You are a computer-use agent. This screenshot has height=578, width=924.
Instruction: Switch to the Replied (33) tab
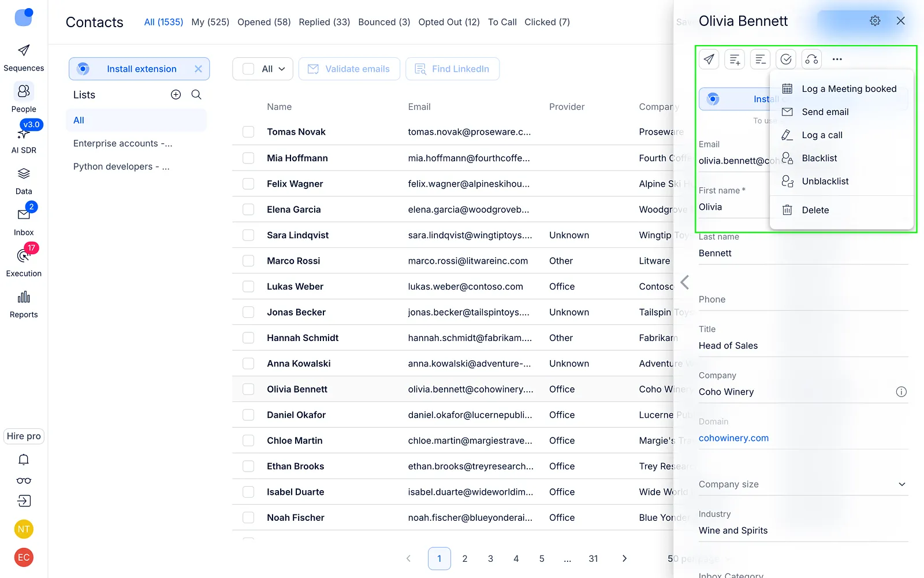click(325, 22)
